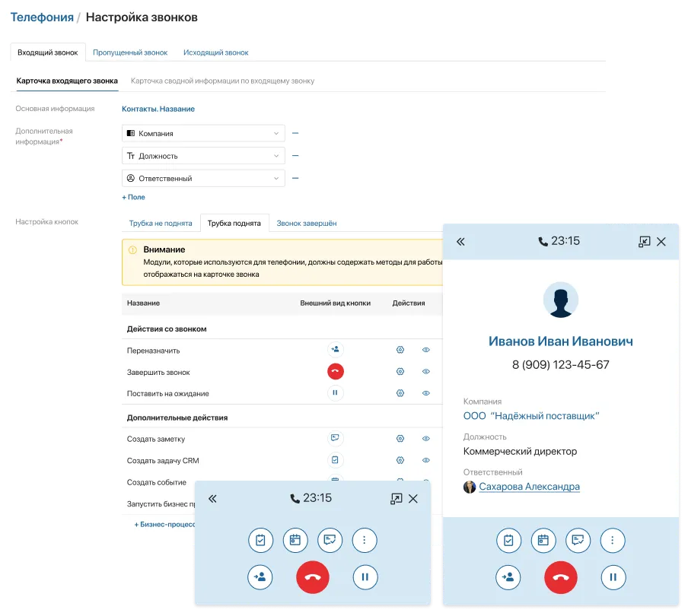Open settings gear for Завершить звонок row
This screenshot has height=616, width=688.
400,372
